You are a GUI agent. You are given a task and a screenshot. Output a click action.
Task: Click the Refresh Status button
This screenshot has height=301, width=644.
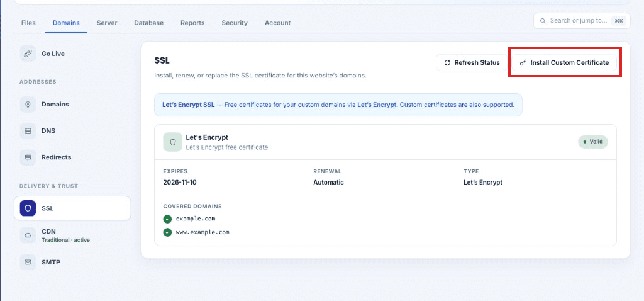pos(472,63)
